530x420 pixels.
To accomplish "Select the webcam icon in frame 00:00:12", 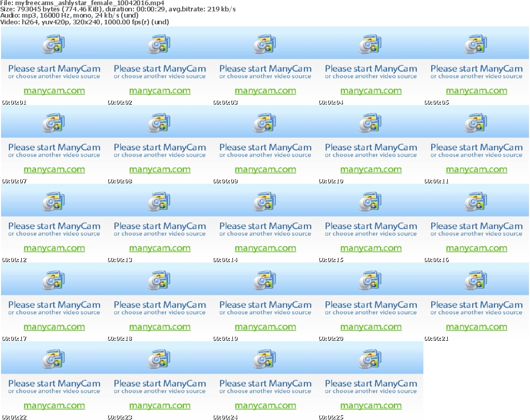I will (53, 201).
